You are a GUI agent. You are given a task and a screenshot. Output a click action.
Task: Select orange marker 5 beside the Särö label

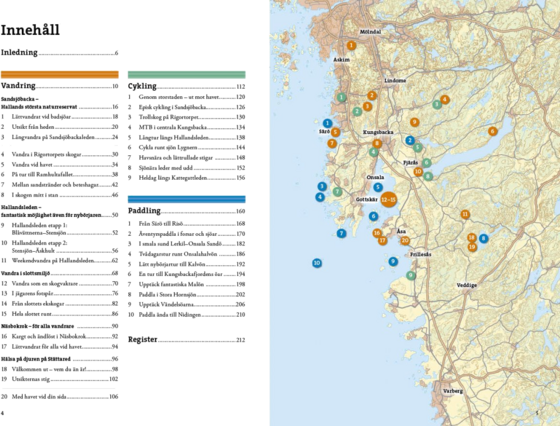tap(335, 132)
